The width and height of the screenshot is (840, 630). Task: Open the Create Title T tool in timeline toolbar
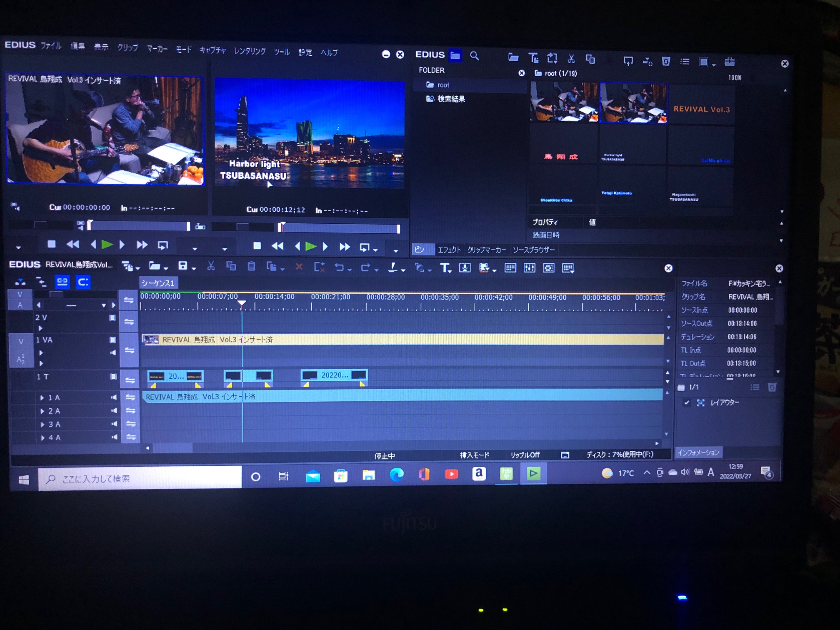(x=445, y=267)
